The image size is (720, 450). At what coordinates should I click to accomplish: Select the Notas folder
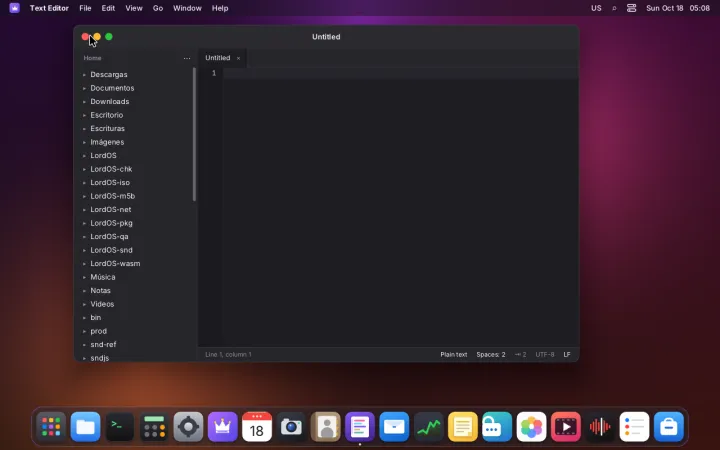click(101, 291)
